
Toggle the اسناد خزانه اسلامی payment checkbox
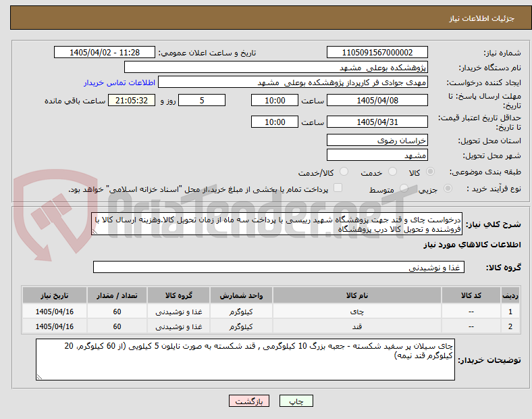tap(338, 188)
